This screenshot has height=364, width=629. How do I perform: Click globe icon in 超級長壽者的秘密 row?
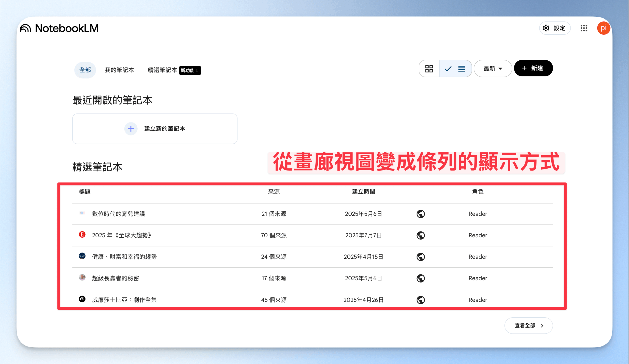[421, 278]
